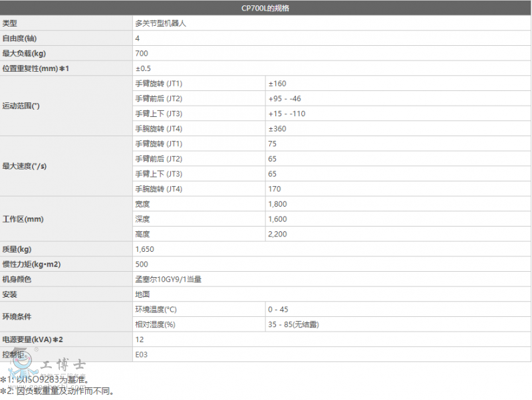This screenshot has width=532, height=400.
Task: Click the 工作区(mm) row label
Action: point(23,219)
